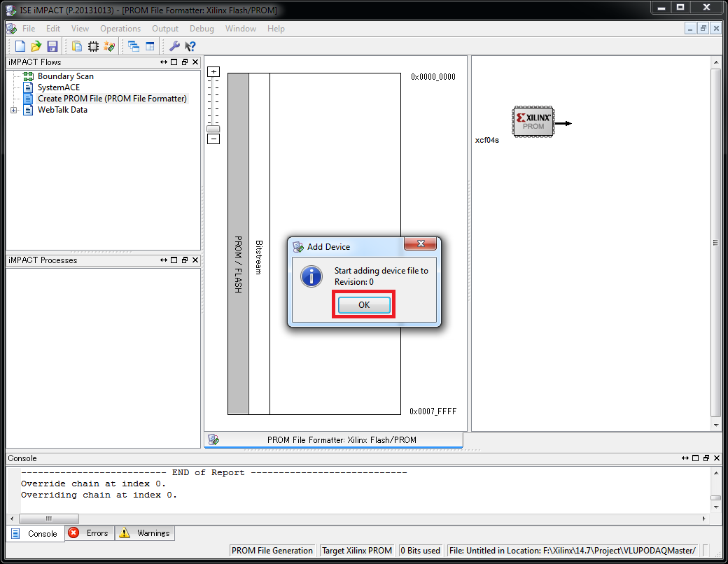This screenshot has width=728, height=564.
Task: Select SystemACE in iMPACT Flows
Action: (x=59, y=87)
